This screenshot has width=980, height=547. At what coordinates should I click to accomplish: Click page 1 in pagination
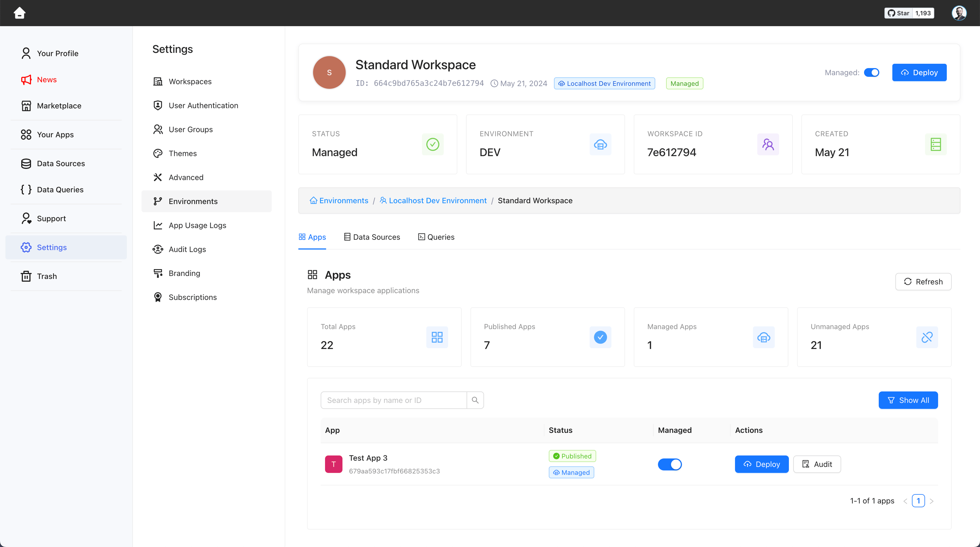(x=918, y=501)
